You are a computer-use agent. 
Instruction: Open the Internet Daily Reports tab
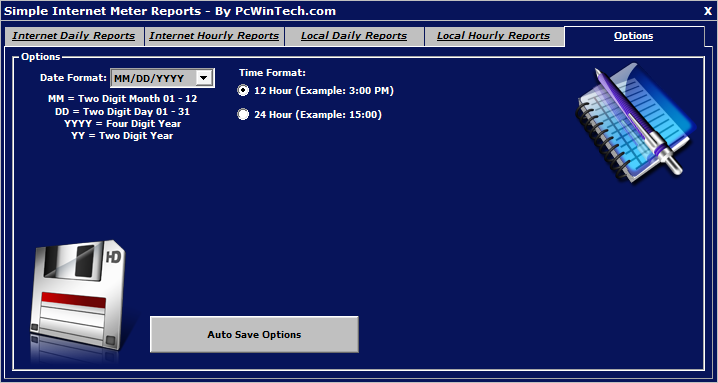(x=74, y=36)
